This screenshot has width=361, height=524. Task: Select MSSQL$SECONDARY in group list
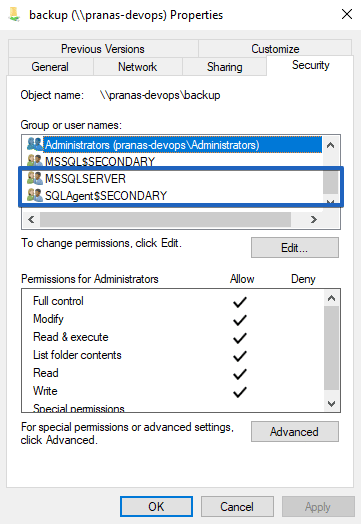pos(174,161)
